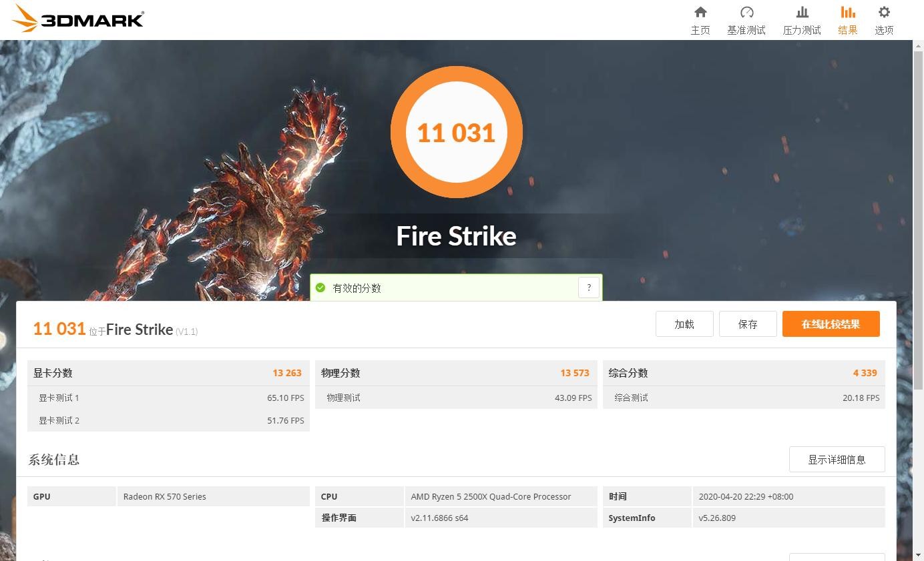Click the GPU label cell
The width and height of the screenshot is (924, 561).
(71, 496)
